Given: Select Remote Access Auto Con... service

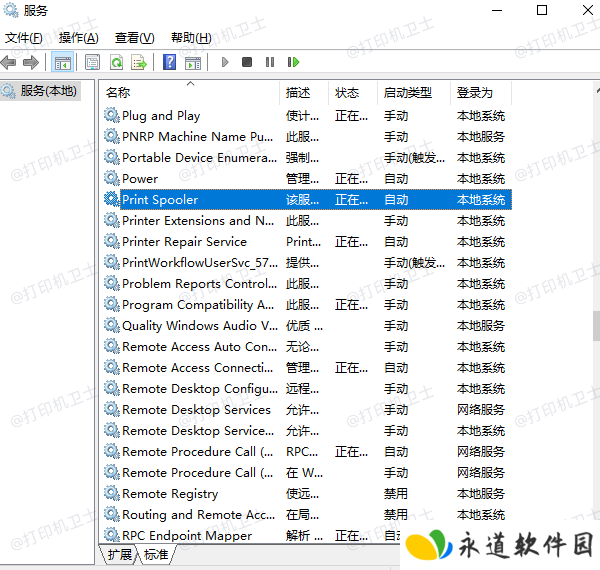Looking at the screenshot, I should tap(199, 347).
